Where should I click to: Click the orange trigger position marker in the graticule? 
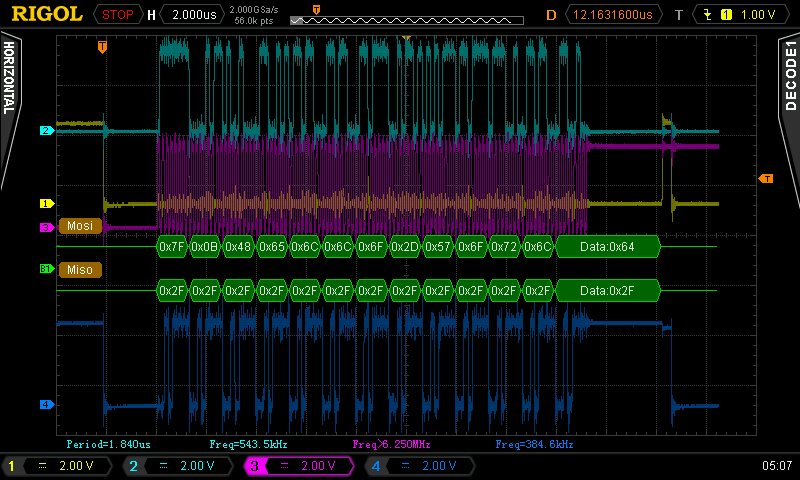pos(102,47)
